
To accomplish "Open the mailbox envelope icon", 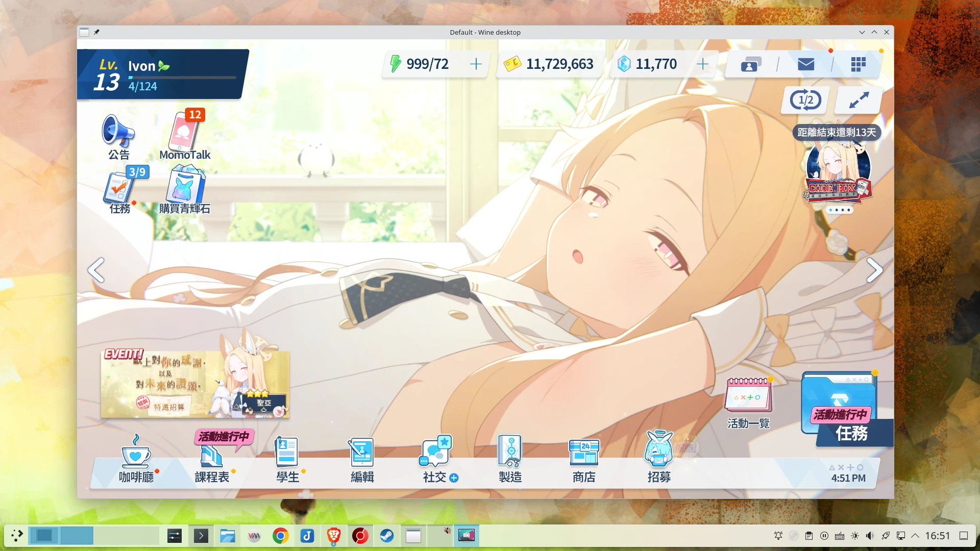I will click(805, 64).
